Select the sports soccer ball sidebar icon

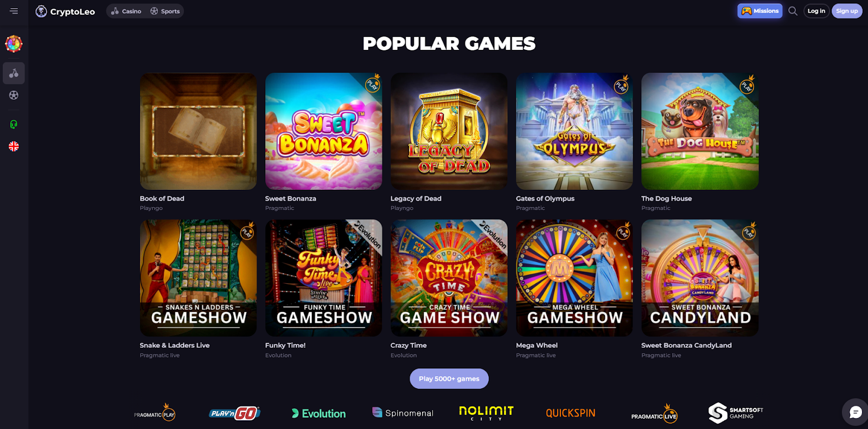click(14, 95)
